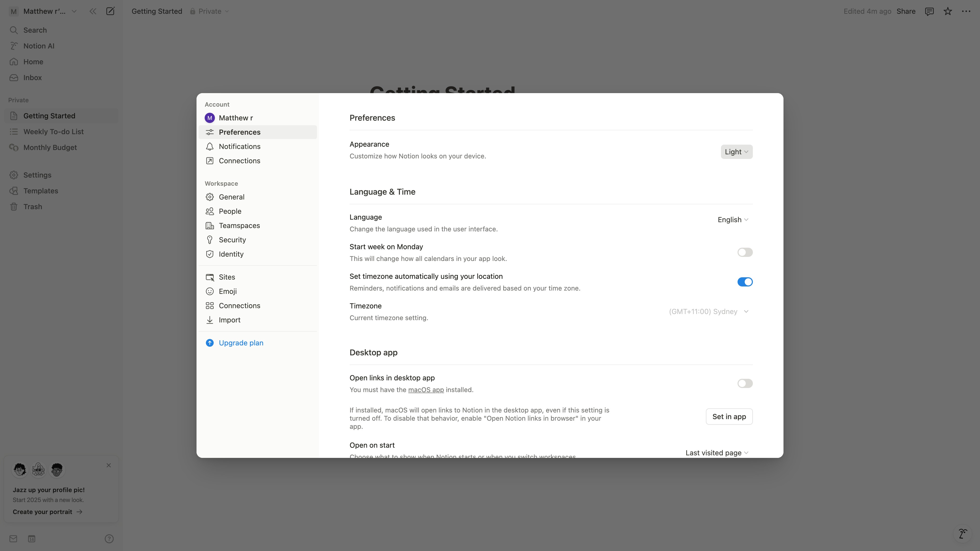The width and height of the screenshot is (980, 551).
Task: Open Emoji settings tab
Action: coord(258,291)
